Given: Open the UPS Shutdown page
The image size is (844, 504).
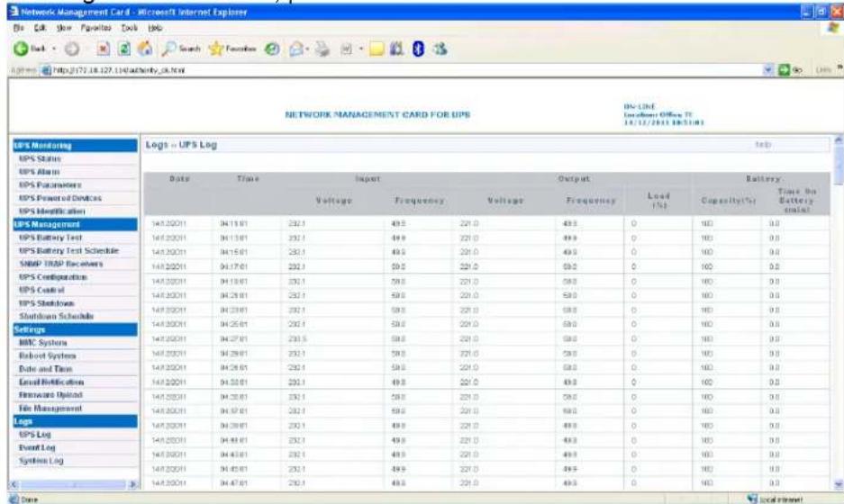Looking at the screenshot, I should 46,303.
